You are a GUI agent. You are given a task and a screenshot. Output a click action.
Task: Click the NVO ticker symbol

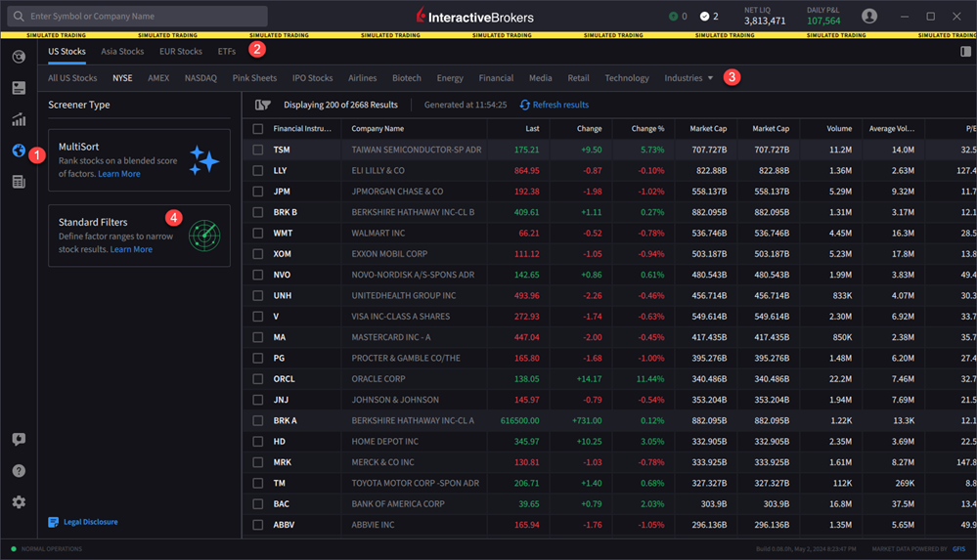point(282,275)
